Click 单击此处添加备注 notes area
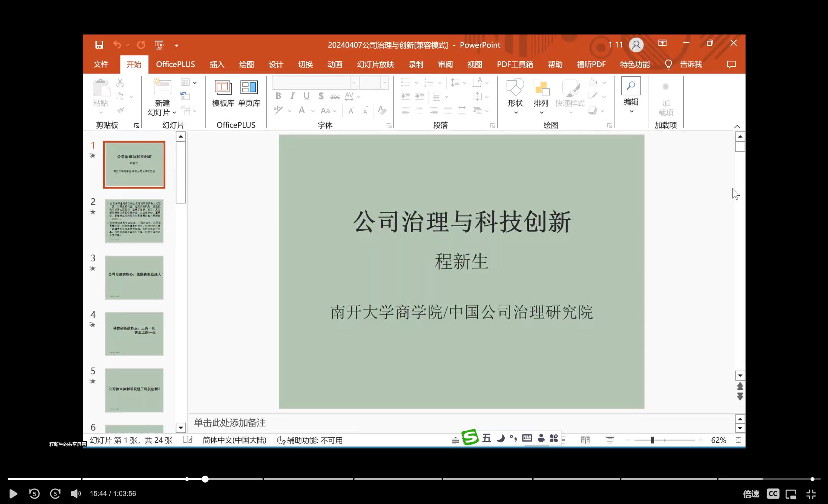This screenshot has height=504, width=828. click(229, 423)
